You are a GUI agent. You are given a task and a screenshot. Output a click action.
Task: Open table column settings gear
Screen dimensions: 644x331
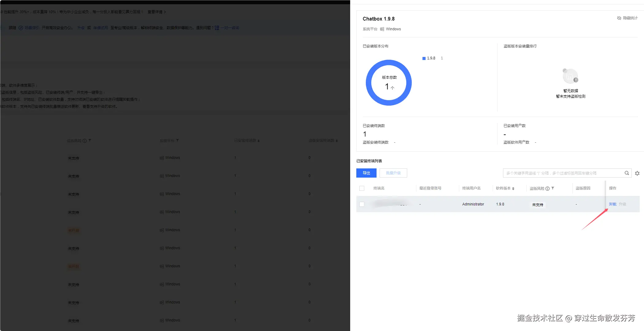click(637, 173)
